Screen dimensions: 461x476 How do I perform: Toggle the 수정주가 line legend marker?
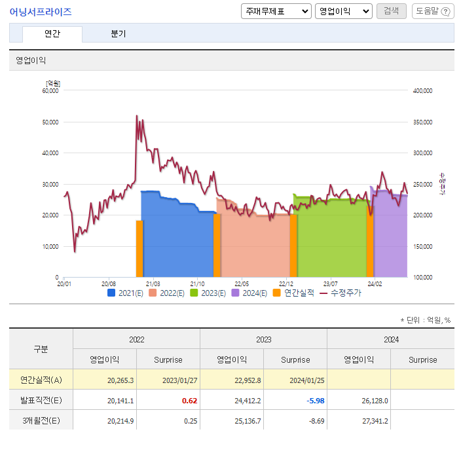point(323,293)
